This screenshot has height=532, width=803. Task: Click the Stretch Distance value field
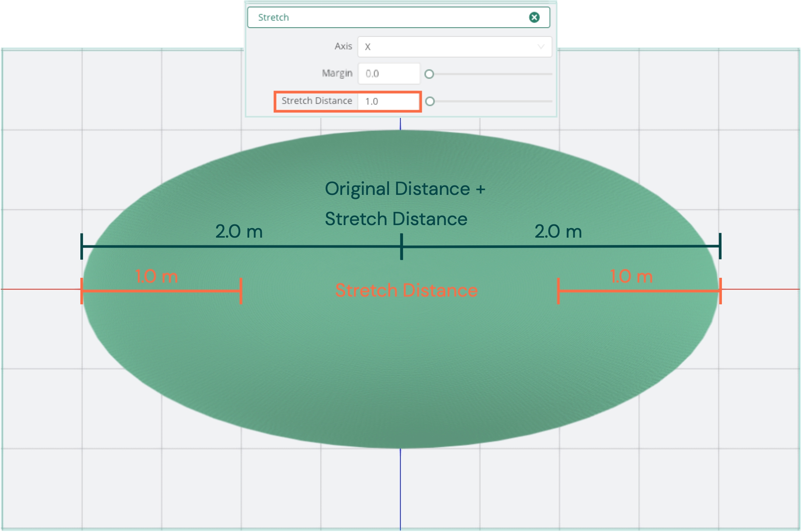tap(388, 101)
